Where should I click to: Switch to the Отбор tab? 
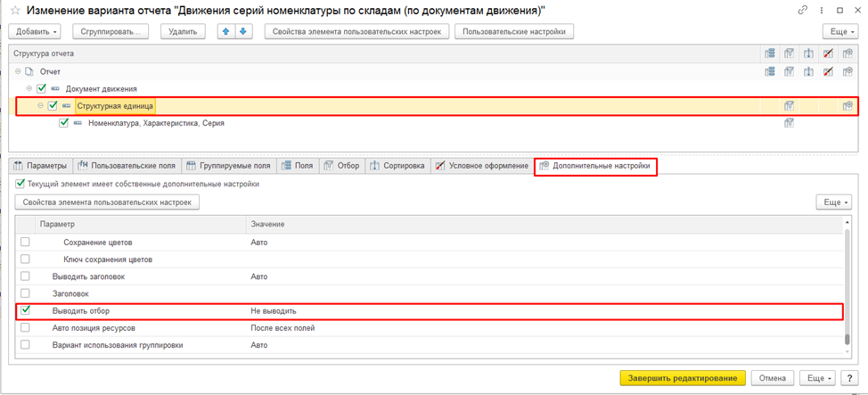(342, 166)
